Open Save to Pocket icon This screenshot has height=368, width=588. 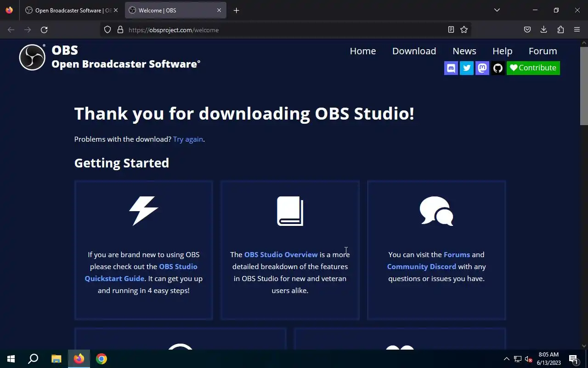click(x=527, y=30)
